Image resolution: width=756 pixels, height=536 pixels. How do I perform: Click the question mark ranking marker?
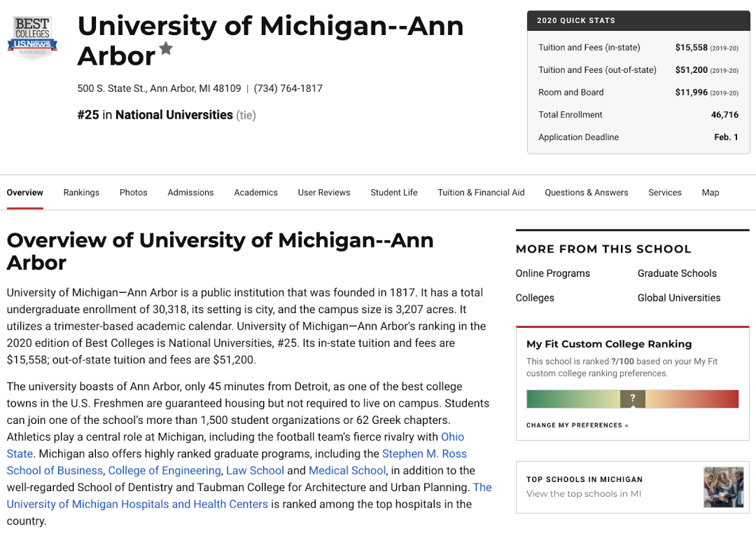pos(633,399)
